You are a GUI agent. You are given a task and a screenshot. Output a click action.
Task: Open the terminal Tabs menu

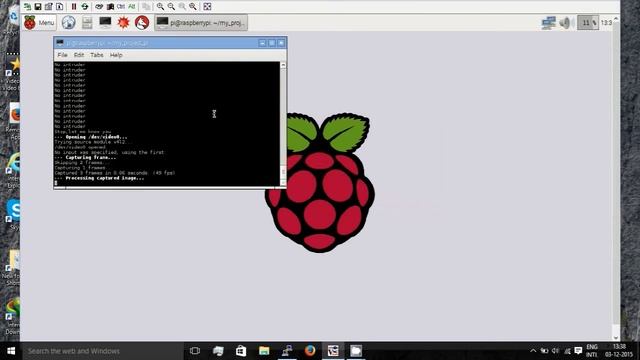[x=97, y=55]
